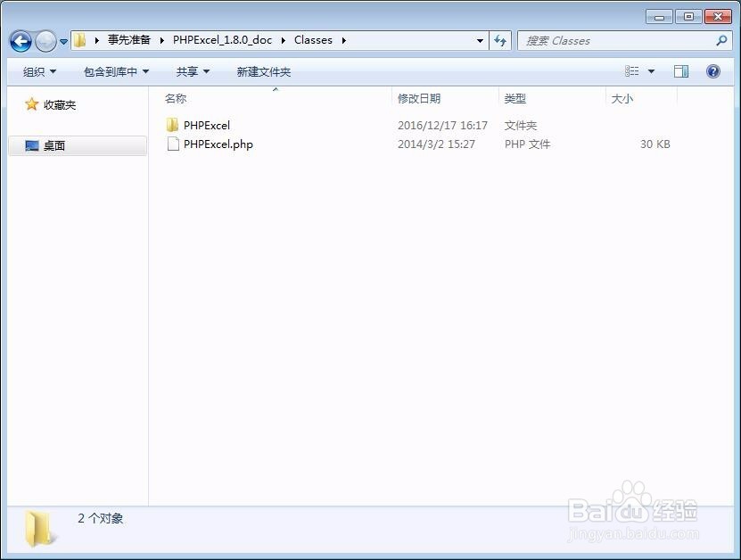The width and height of the screenshot is (741, 560).
Task: Click the folder icon next to PHPExcel
Action: tap(173, 125)
